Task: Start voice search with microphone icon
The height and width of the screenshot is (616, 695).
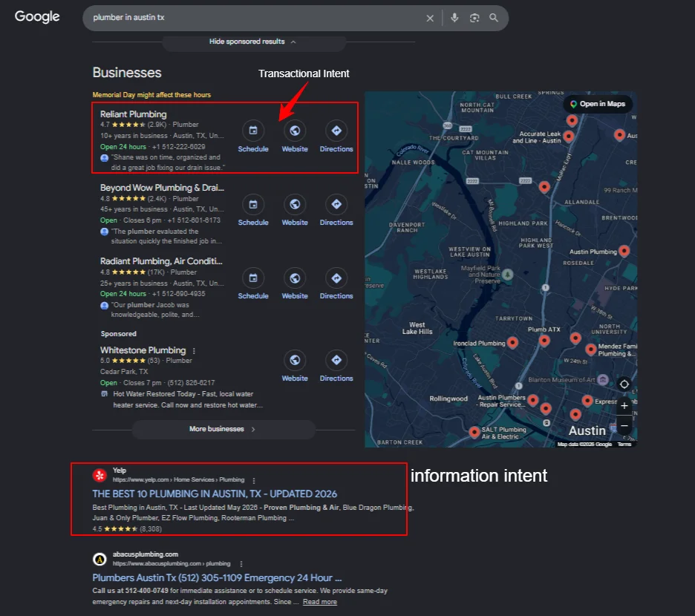Action: pyautogui.click(x=454, y=18)
